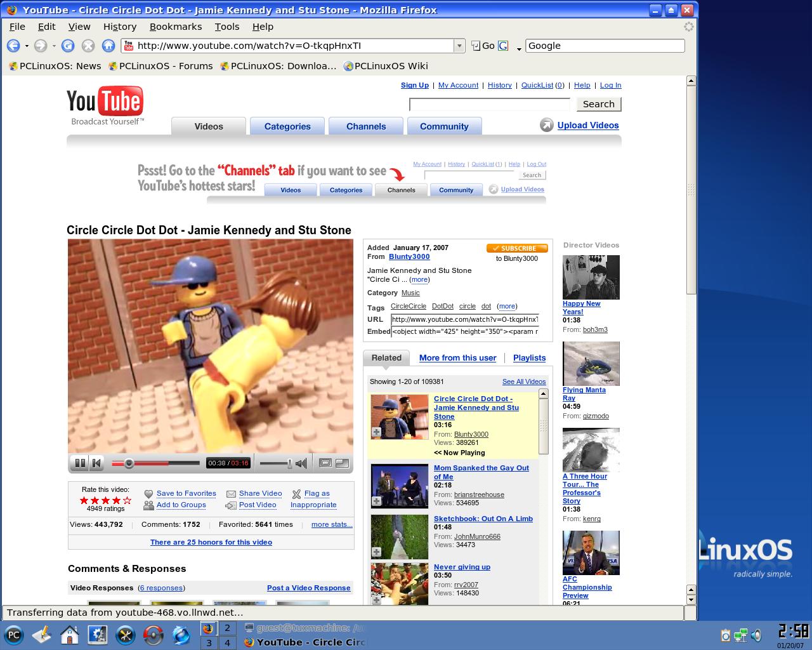This screenshot has width=812, height=650.
Task: Click the Firefox Forward arrow button
Action: pyautogui.click(x=41, y=46)
